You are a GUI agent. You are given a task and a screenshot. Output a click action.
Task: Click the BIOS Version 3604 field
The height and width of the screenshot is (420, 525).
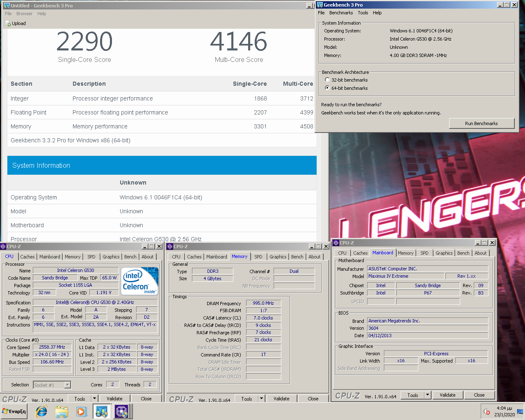click(427, 328)
